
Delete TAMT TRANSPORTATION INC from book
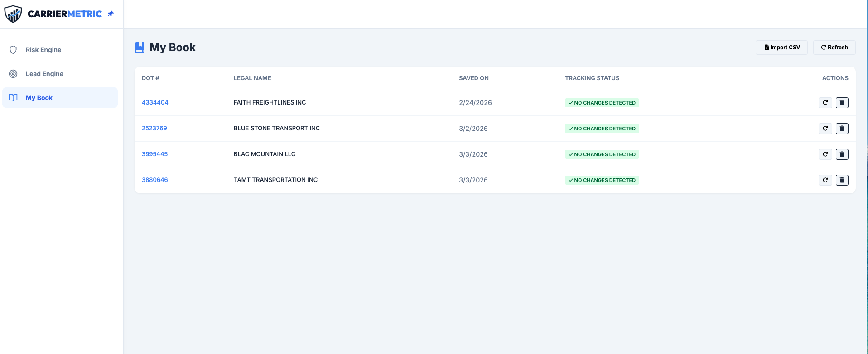click(842, 180)
